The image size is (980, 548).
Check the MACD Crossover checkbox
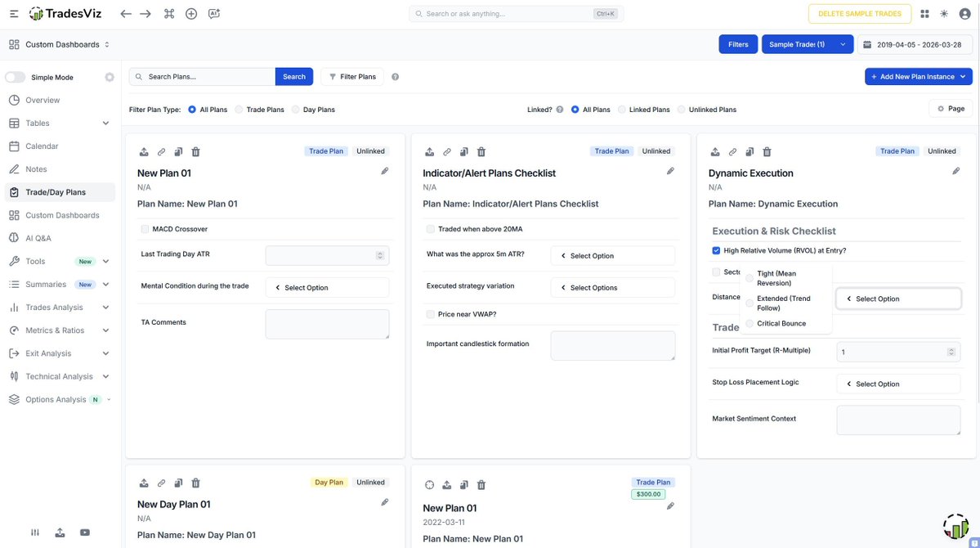coord(145,229)
